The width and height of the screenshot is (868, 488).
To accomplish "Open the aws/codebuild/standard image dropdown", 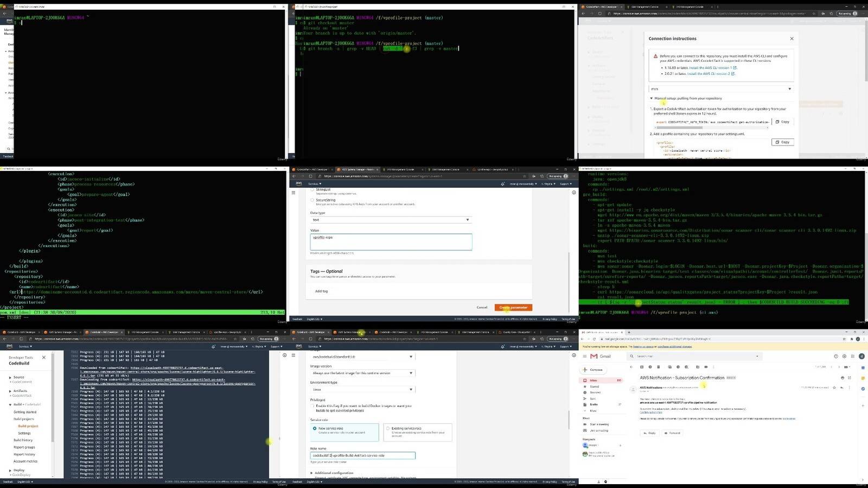I will coord(362,357).
